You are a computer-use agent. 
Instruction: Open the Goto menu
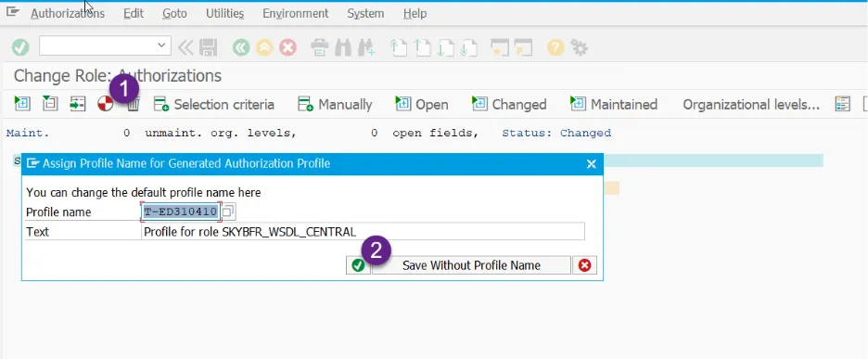coord(174,13)
